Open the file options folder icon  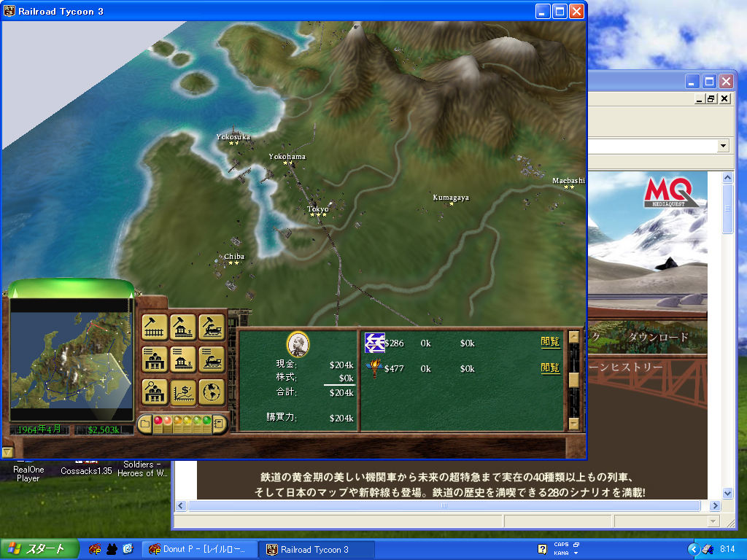click(145, 424)
